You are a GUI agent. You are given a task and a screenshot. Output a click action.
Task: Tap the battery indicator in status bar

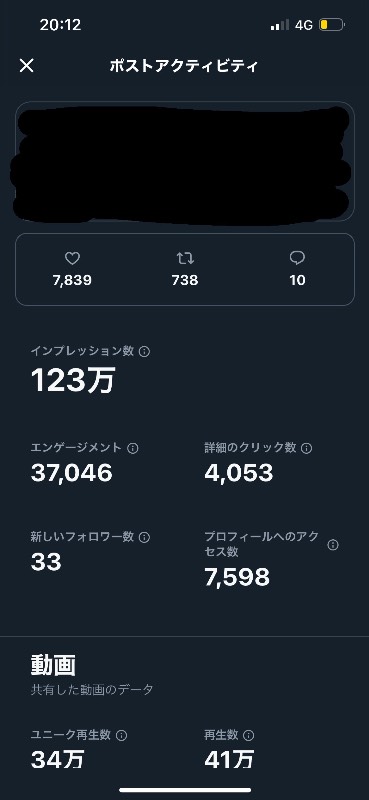332,25
